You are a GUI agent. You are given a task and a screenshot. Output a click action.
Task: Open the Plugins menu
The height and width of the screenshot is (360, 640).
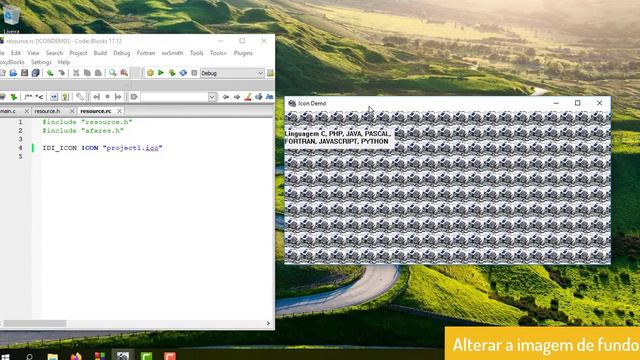[x=243, y=53]
